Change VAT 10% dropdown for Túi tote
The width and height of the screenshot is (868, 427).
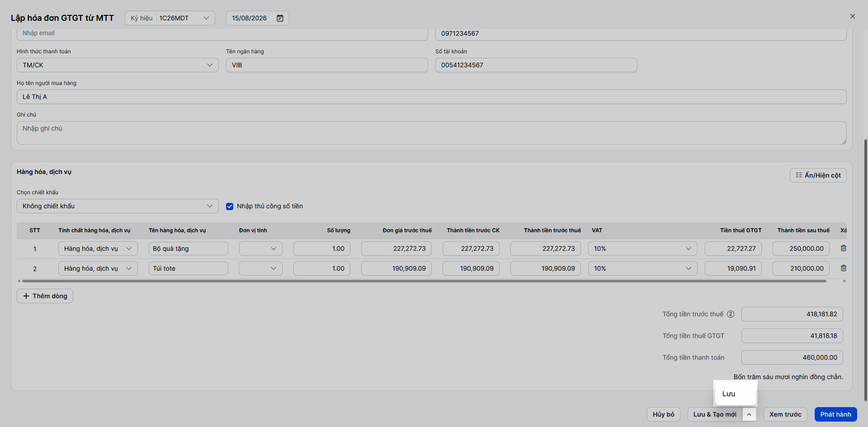coord(643,268)
